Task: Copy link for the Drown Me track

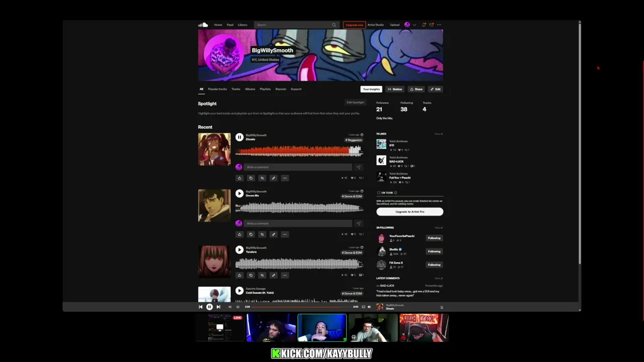Action: (251, 234)
